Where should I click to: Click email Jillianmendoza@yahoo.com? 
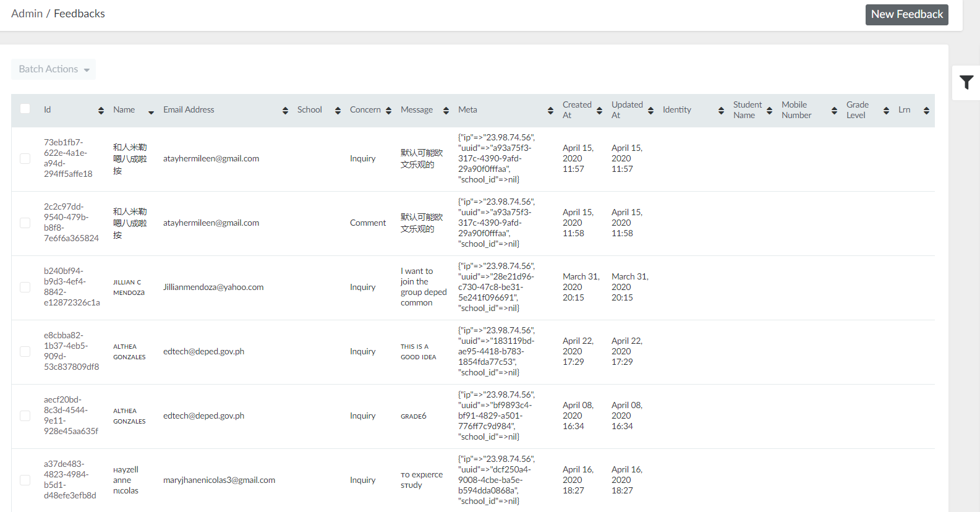tap(213, 287)
